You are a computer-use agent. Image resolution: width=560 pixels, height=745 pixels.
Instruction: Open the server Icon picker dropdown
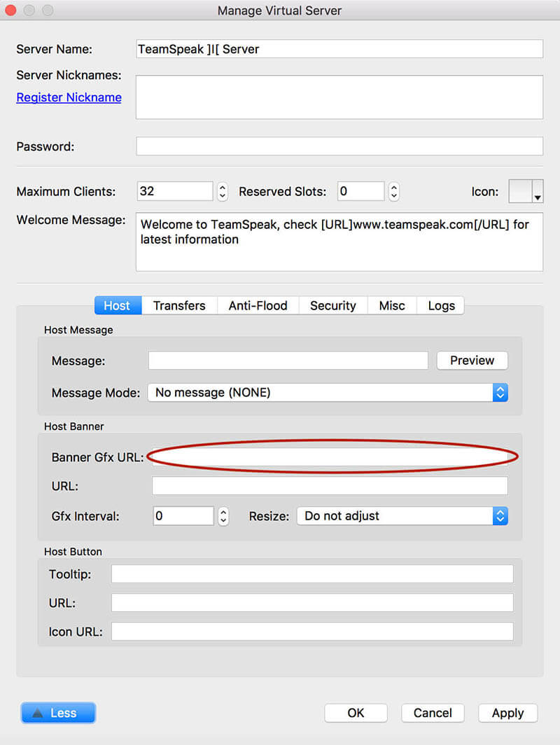coord(536,190)
